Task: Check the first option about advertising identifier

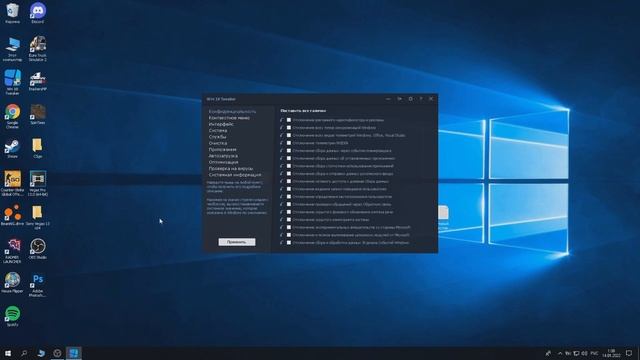Action: pos(289,120)
